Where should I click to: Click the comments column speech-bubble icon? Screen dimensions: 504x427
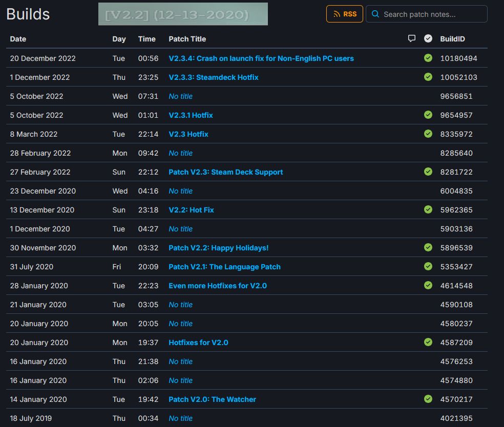(411, 38)
